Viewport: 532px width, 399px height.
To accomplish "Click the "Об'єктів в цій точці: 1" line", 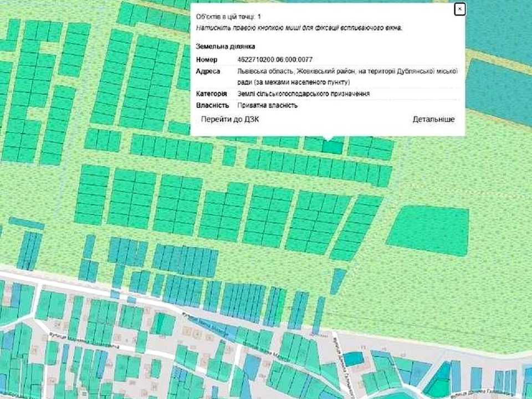I will pyautogui.click(x=228, y=17).
